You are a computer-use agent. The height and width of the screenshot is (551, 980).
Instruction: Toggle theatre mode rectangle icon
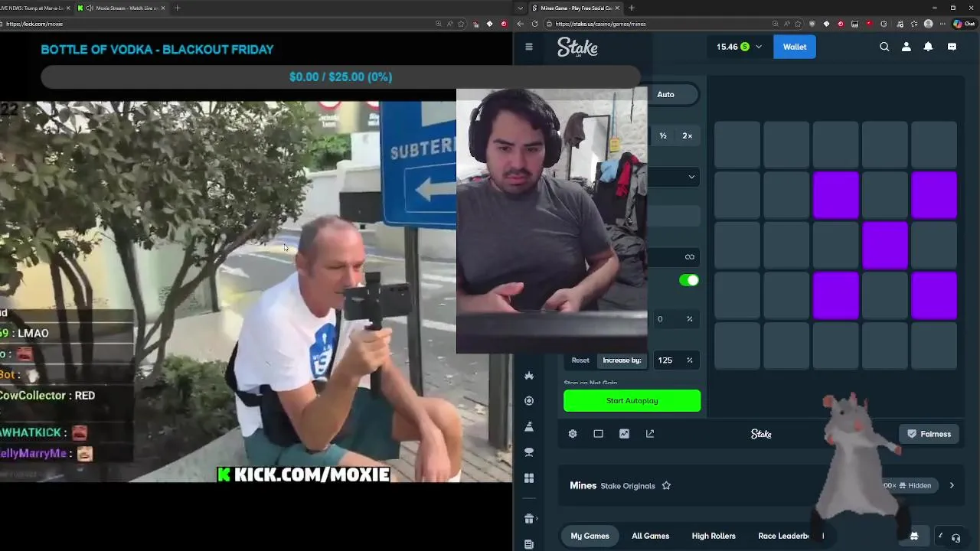point(598,434)
